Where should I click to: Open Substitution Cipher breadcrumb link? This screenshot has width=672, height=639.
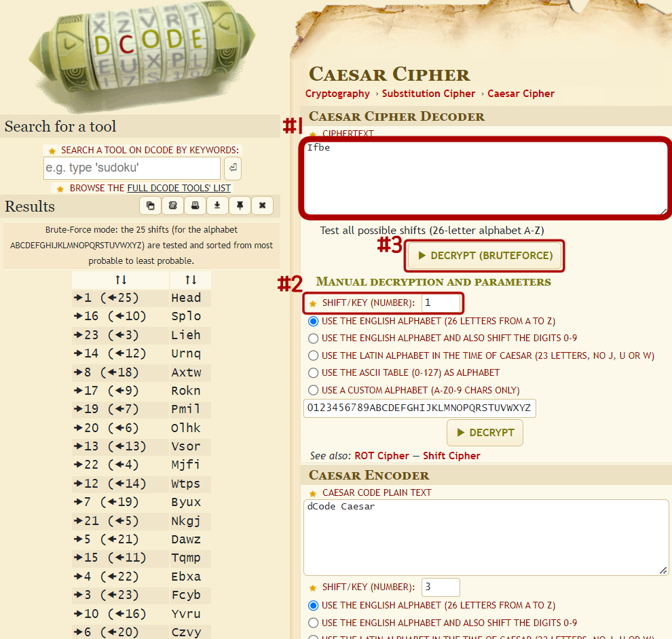tap(428, 94)
